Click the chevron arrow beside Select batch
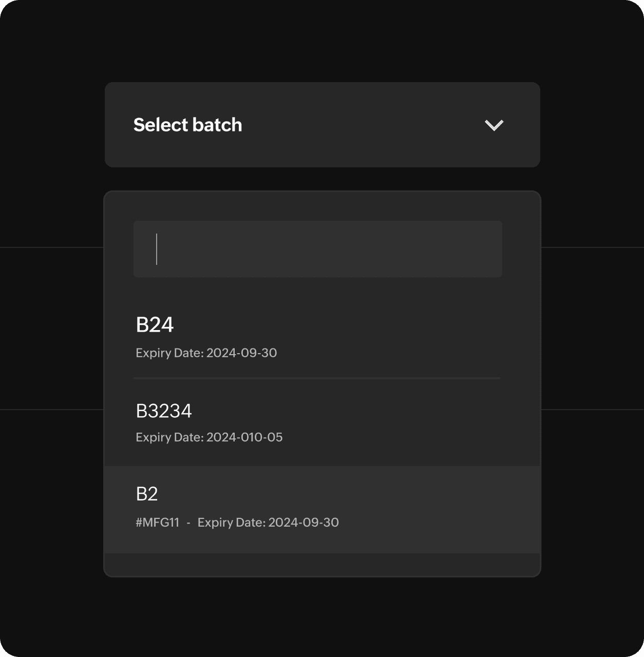Image resolution: width=644 pixels, height=657 pixels. 494,125
